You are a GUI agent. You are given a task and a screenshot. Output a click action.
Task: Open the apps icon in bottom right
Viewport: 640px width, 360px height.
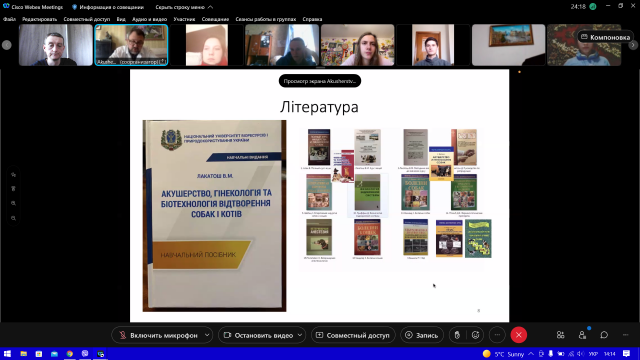[560, 335]
